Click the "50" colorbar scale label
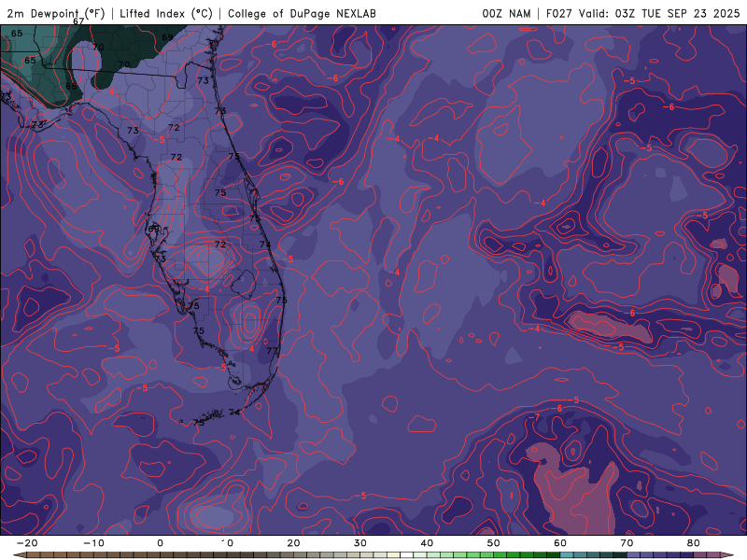747x560 pixels. [494, 543]
